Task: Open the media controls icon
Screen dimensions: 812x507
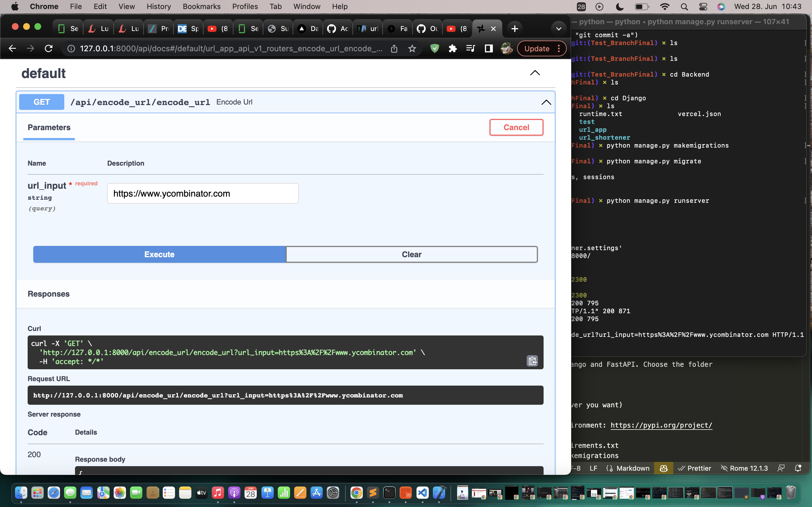Action: coord(470,49)
